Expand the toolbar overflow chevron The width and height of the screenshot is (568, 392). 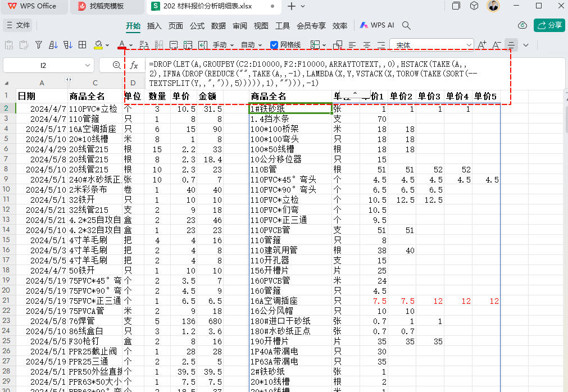click(x=526, y=45)
